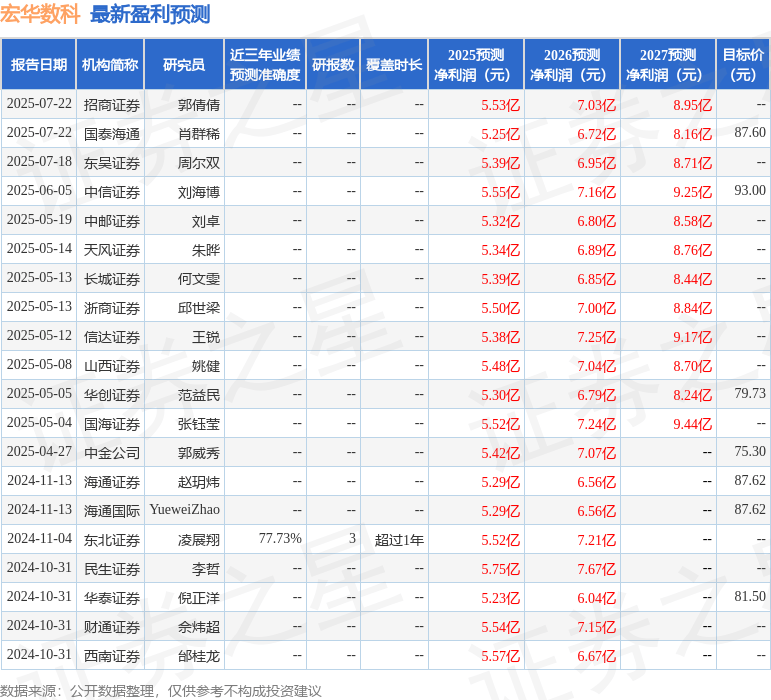
Task: Open the 招商证券 institution entry
Action: pos(112,105)
